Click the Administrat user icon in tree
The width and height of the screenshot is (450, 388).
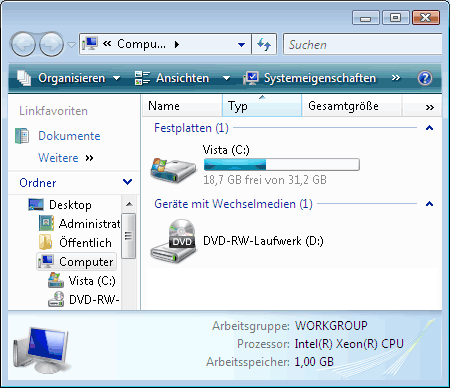coord(46,223)
